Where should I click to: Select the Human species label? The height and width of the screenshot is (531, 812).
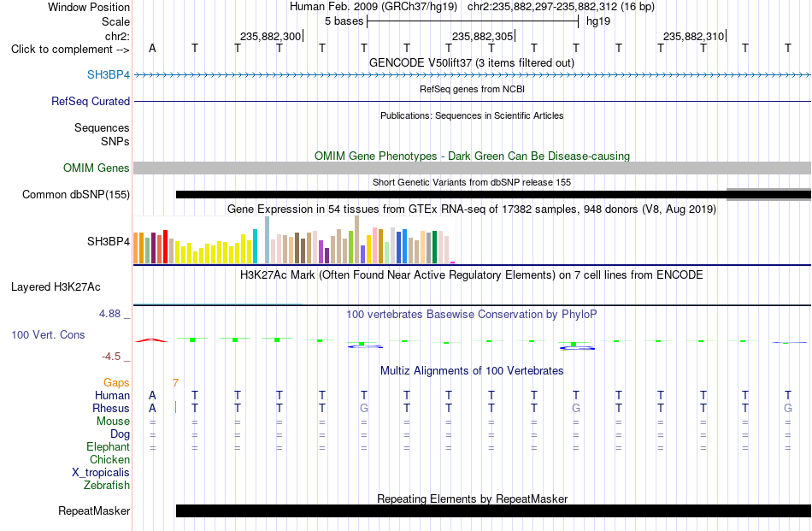[112, 395]
